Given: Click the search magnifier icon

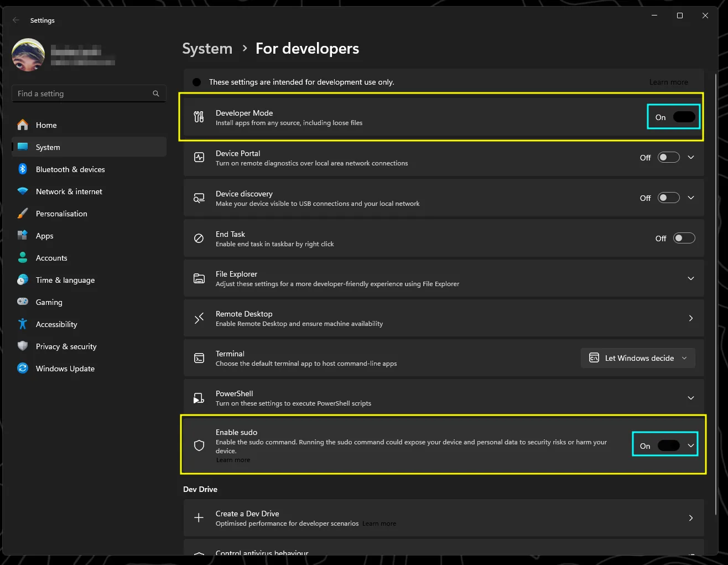Looking at the screenshot, I should tap(156, 94).
